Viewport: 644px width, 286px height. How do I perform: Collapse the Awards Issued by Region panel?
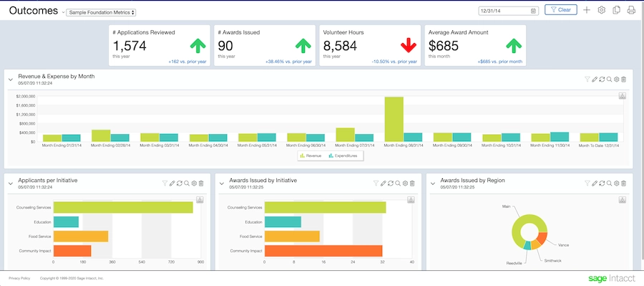point(433,183)
